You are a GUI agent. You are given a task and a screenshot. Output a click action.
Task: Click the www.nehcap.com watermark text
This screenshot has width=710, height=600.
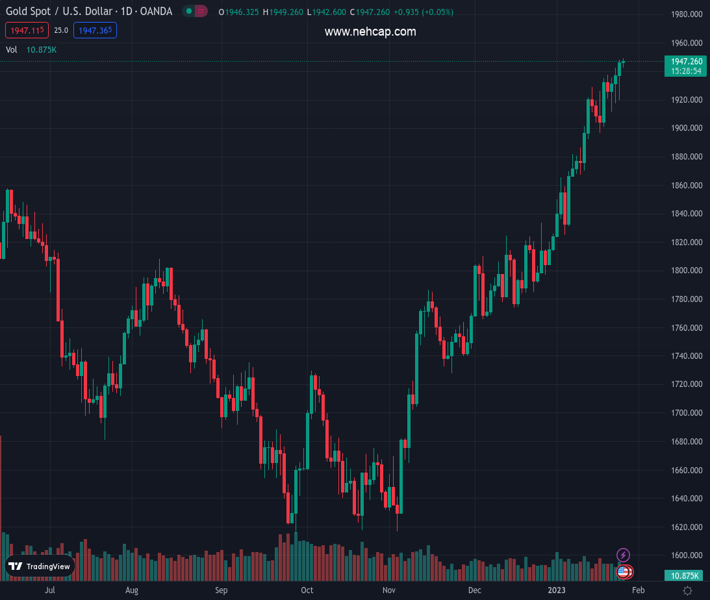click(370, 32)
